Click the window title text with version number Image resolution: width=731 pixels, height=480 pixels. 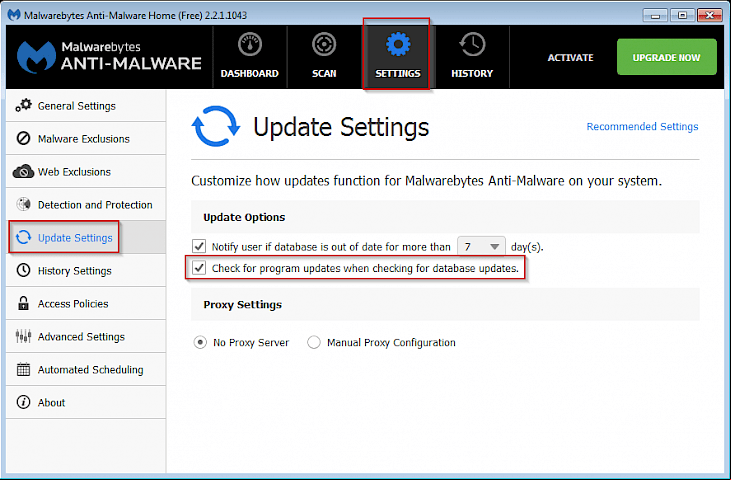pos(135,15)
